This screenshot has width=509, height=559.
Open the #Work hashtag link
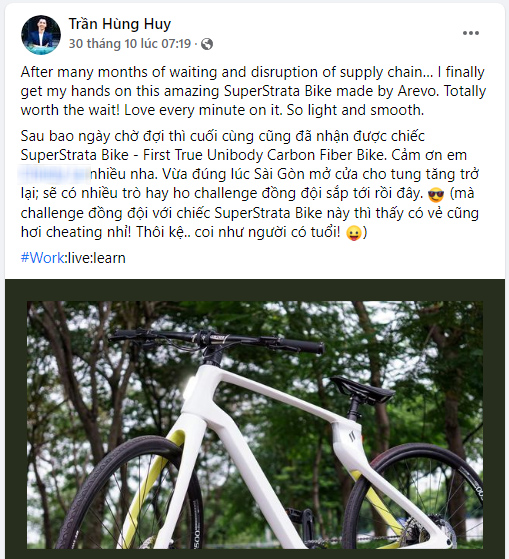tap(43, 258)
